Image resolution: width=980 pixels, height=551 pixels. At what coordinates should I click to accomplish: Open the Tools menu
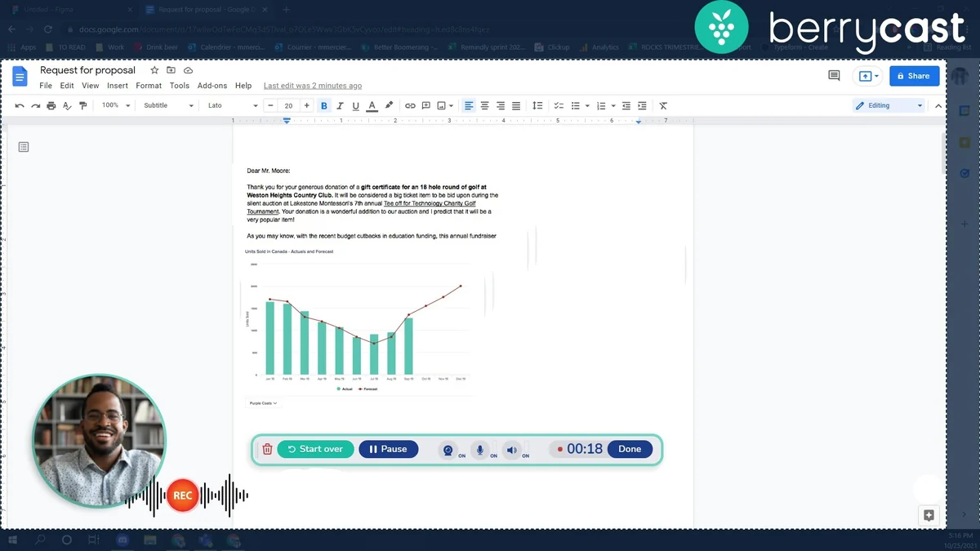(180, 86)
